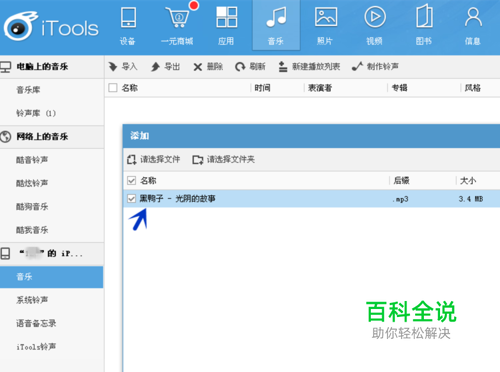The image size is (500, 372).
Task: Click 请选择文件夹 in the add dialog
Action: [x=224, y=160]
